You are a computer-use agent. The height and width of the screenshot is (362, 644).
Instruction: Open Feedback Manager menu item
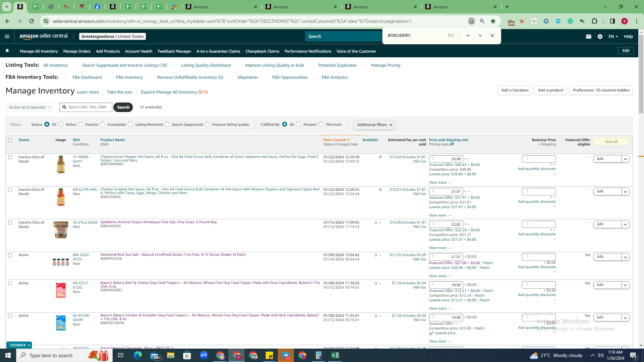(x=174, y=51)
